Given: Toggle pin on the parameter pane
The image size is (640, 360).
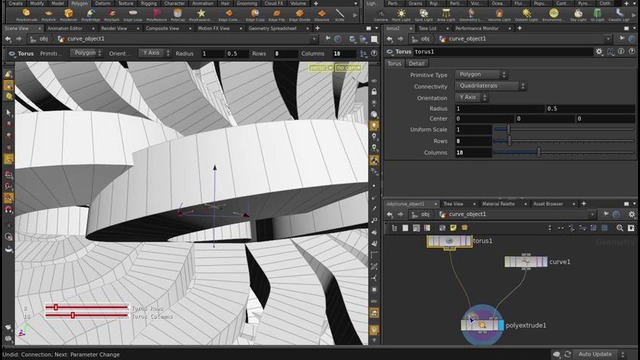Looking at the screenshot, I should click(622, 39).
